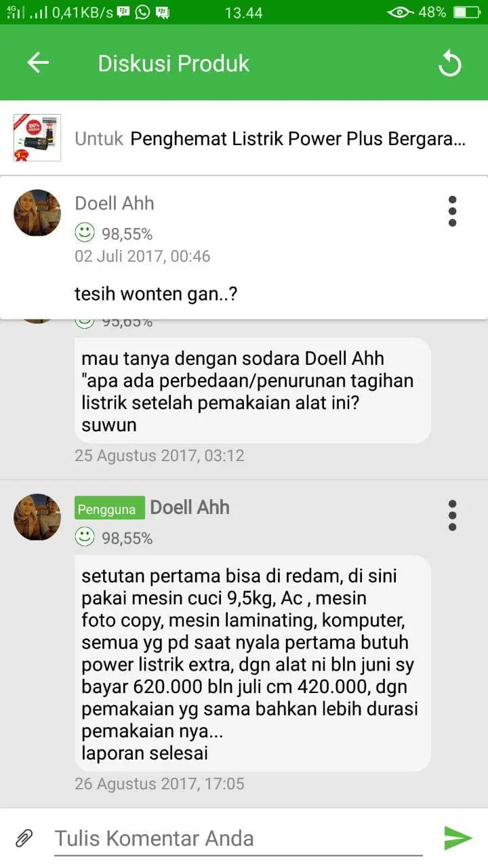Tap the message bubble about tagihan listrik
Screen dimensions: 488x868
pyautogui.click(x=253, y=391)
